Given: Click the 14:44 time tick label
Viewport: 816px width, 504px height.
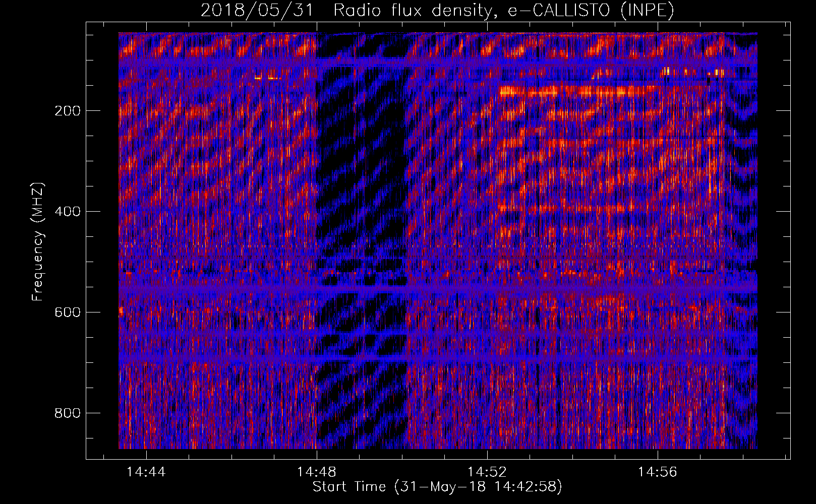Looking at the screenshot, I should pos(146,472).
